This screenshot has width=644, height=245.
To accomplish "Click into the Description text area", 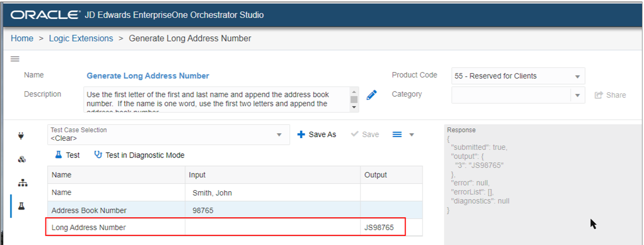I will click(216, 100).
